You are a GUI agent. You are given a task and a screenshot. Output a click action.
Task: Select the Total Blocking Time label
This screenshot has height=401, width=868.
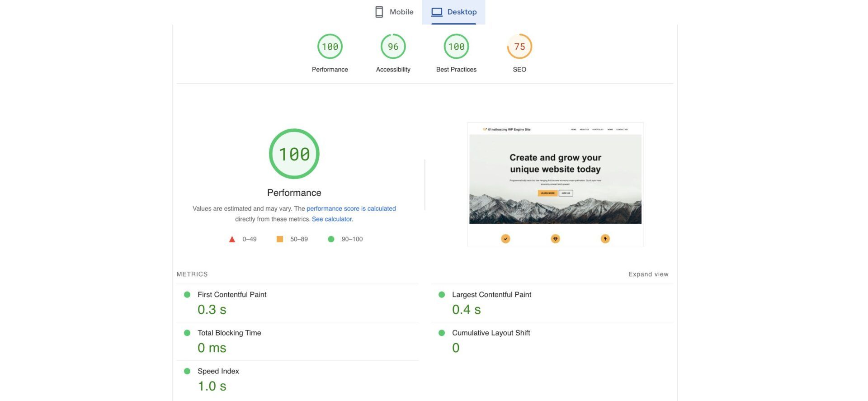229,333
